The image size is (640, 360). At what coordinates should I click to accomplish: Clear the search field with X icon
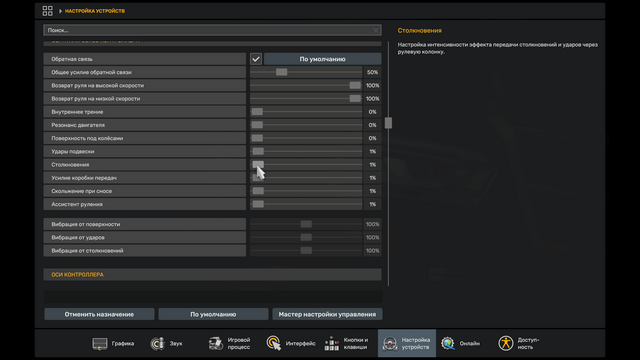(x=376, y=30)
